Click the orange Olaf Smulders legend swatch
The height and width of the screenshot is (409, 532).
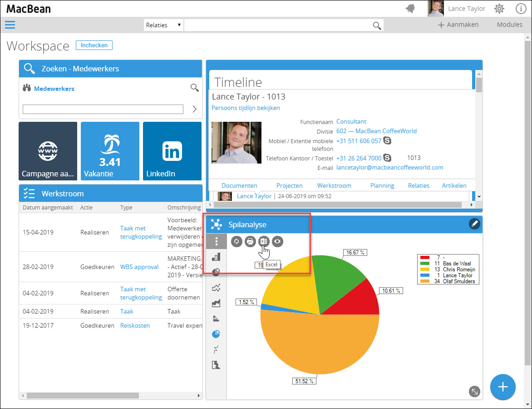(x=425, y=281)
